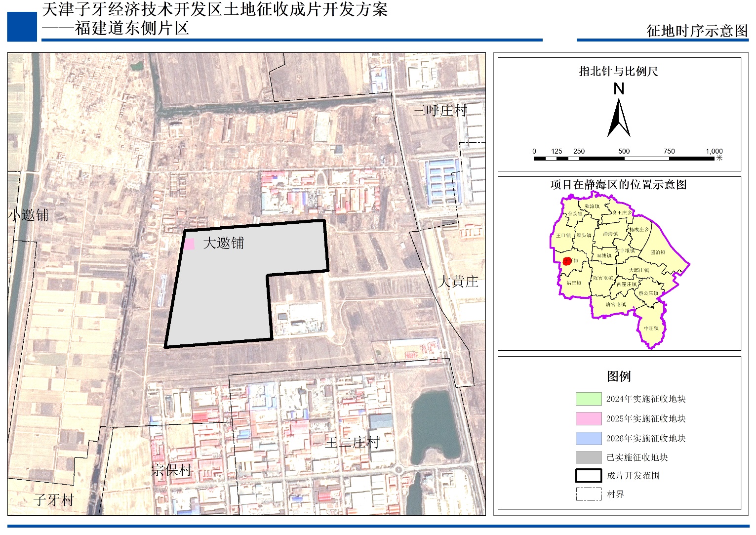Viewport: 756px width, 535px height.
Task: Click the 子牙村 label at bottom left
Action: pos(53,500)
